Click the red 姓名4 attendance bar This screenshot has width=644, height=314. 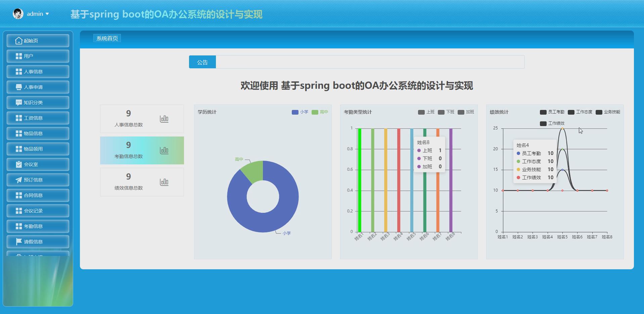coord(399,180)
